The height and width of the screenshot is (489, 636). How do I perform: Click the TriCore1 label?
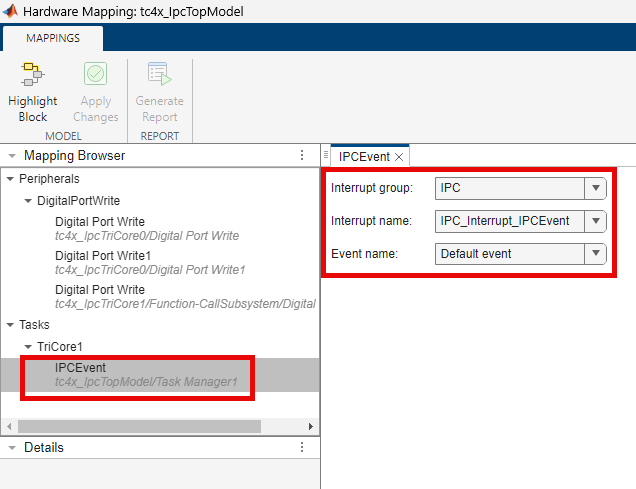point(60,347)
